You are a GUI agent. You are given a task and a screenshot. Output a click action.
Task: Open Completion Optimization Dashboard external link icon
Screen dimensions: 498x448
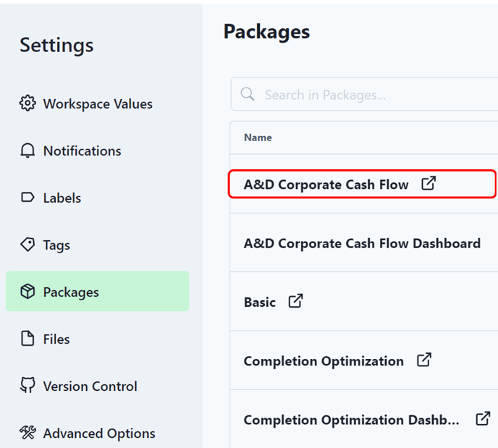coord(483,418)
